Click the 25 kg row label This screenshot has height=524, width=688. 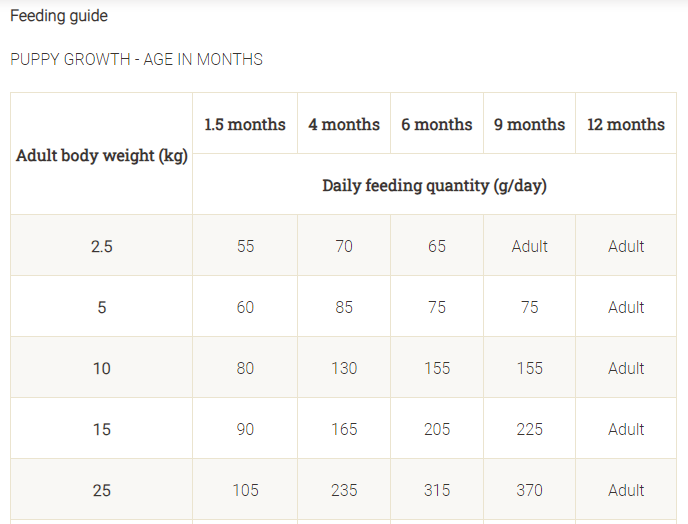(x=102, y=490)
